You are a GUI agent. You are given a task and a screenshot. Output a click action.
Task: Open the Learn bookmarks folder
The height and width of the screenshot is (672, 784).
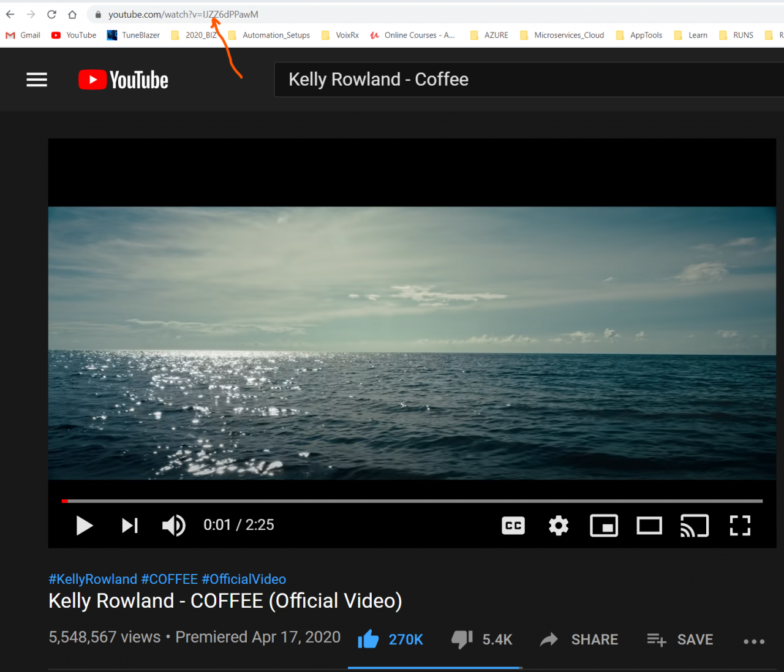[691, 35]
